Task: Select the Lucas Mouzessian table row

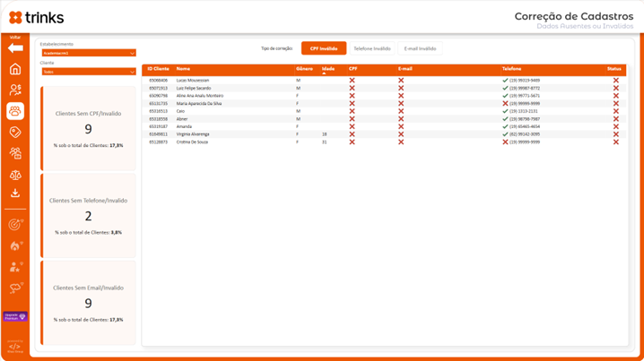Action: click(x=194, y=81)
